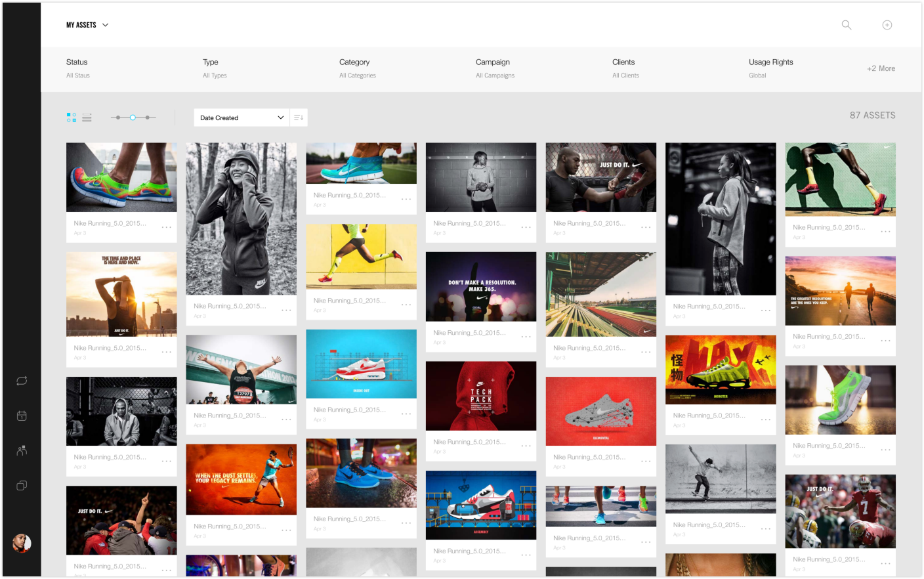Open options for caged hooded man card
This screenshot has width=924, height=579.
167,461
